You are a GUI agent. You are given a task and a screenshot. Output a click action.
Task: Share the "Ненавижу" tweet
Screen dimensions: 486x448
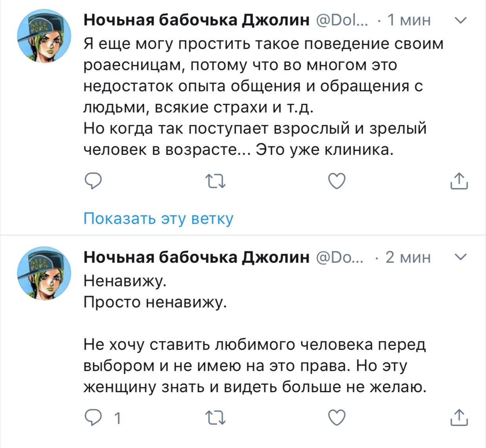(459, 418)
